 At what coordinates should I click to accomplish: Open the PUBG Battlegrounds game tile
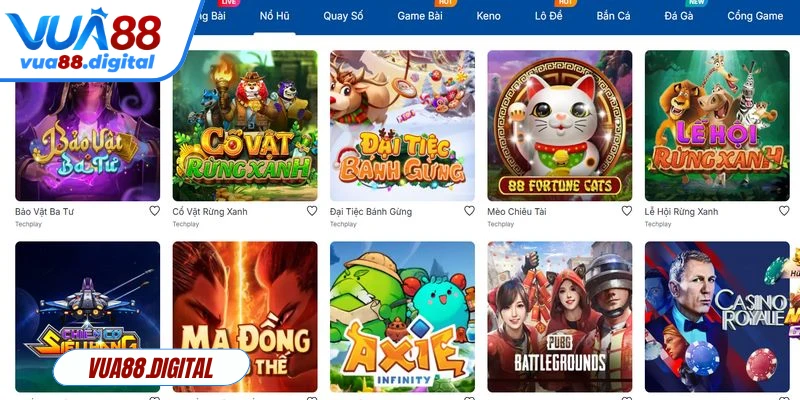560,316
